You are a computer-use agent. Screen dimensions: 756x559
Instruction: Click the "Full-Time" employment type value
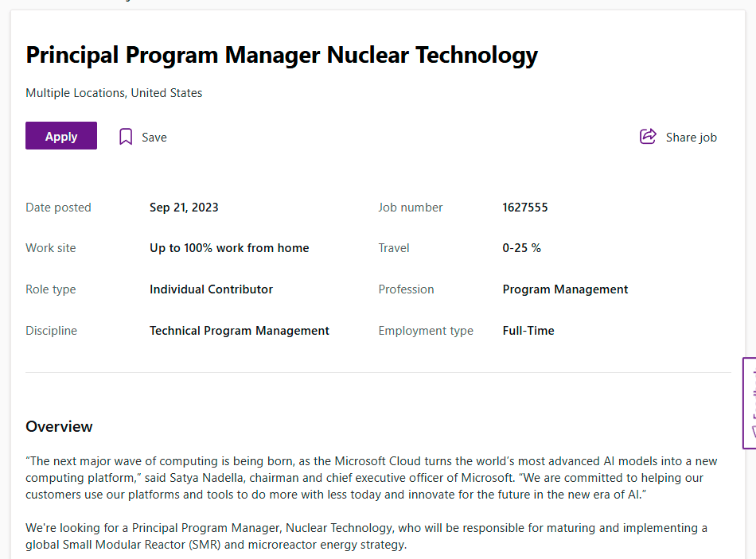(x=528, y=331)
